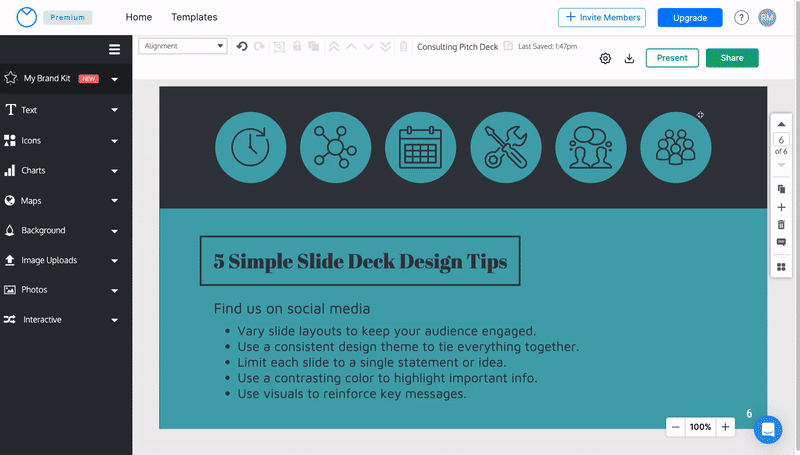This screenshot has width=800, height=455.
Task: Click the Premium badge
Action: tap(67, 17)
